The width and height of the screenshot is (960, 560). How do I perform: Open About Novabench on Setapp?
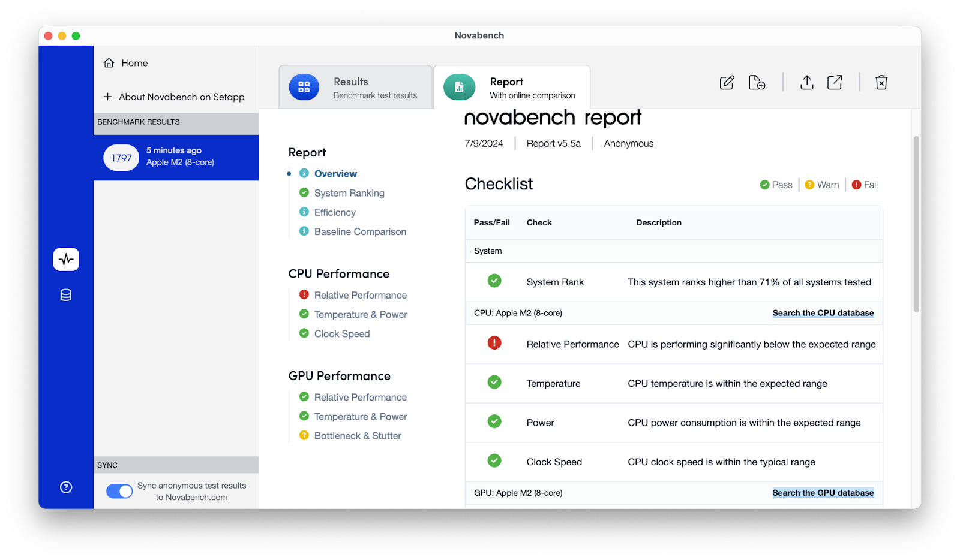point(182,97)
